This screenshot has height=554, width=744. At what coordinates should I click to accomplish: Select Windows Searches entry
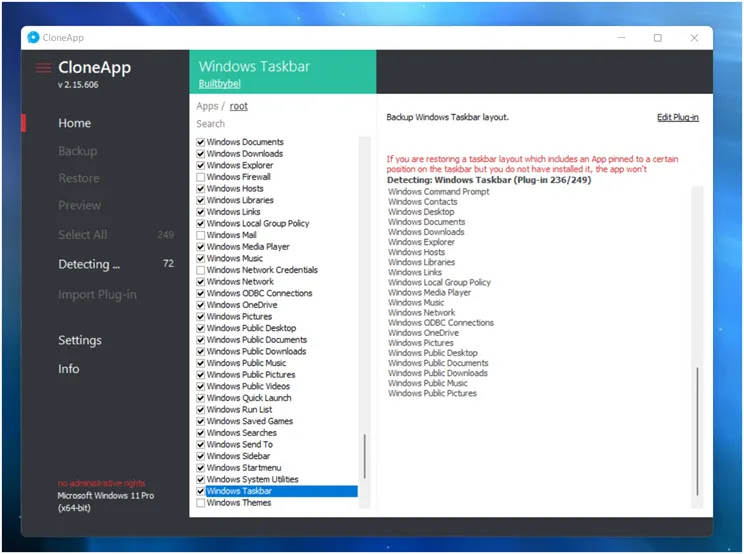[x=242, y=433]
